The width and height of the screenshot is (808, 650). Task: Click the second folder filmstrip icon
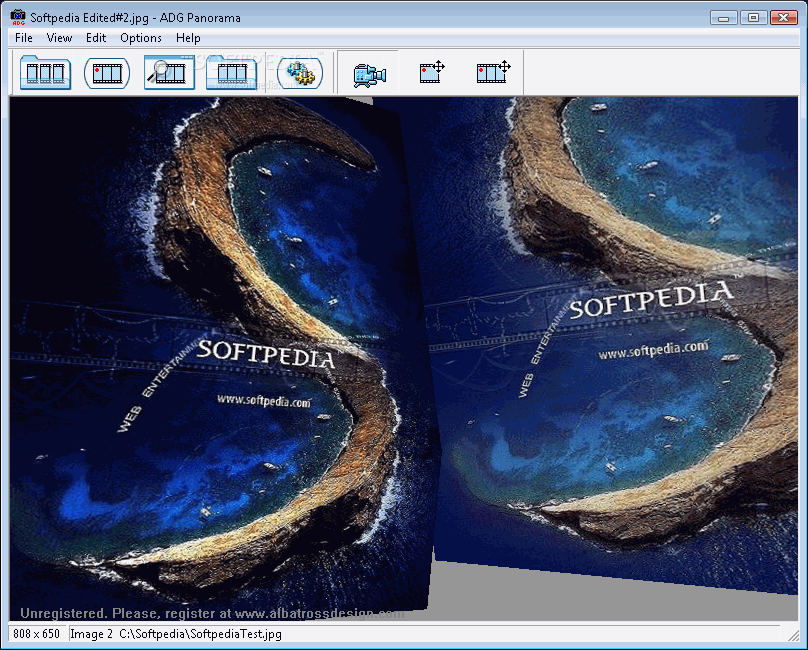click(x=231, y=73)
